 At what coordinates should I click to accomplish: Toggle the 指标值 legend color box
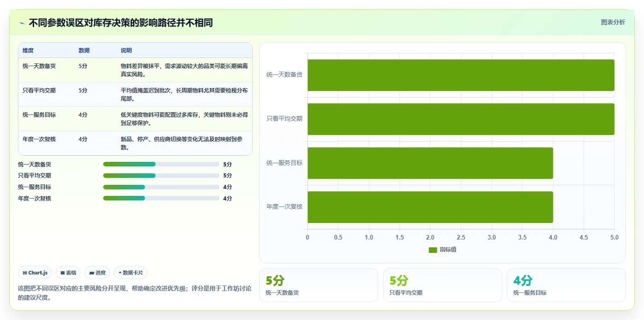click(433, 250)
